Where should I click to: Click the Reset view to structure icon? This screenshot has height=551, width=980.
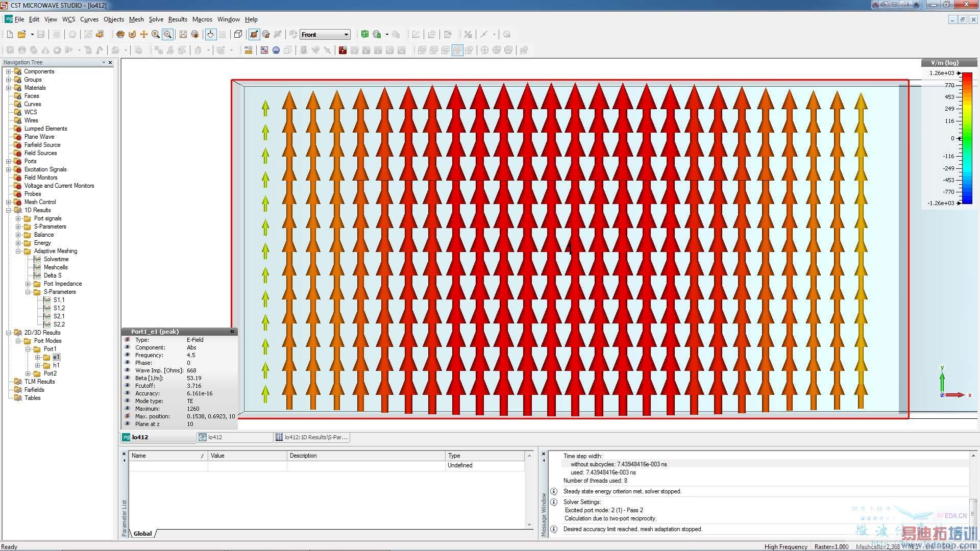(183, 34)
